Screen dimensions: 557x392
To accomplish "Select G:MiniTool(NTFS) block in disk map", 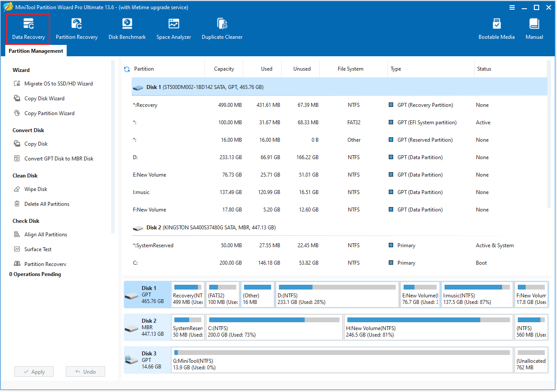I will [342, 360].
